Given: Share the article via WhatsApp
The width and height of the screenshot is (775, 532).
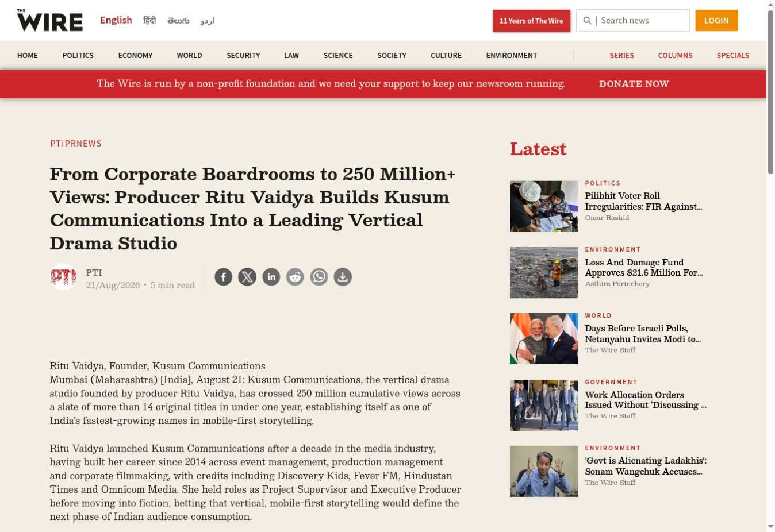Looking at the screenshot, I should coord(319,277).
